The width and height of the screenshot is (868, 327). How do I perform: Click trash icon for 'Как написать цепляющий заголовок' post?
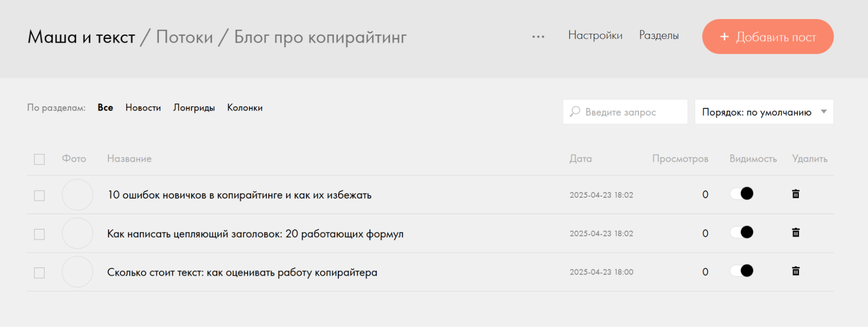pos(795,232)
